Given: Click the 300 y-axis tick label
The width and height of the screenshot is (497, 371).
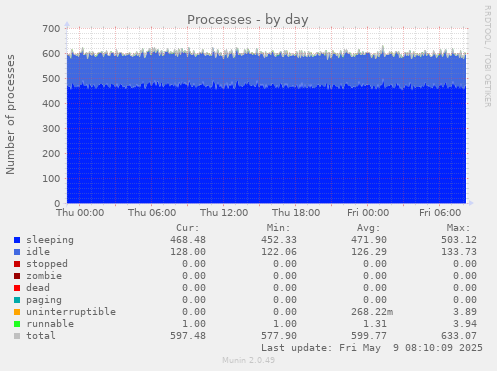Looking at the screenshot, I should [51, 129].
